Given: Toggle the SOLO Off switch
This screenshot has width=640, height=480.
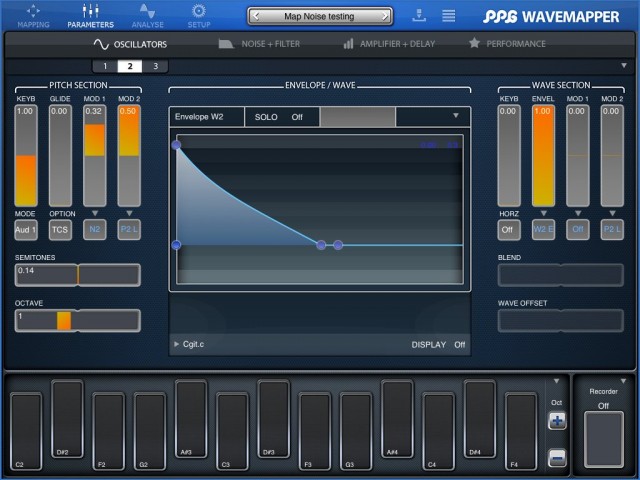Looking at the screenshot, I should (x=281, y=117).
